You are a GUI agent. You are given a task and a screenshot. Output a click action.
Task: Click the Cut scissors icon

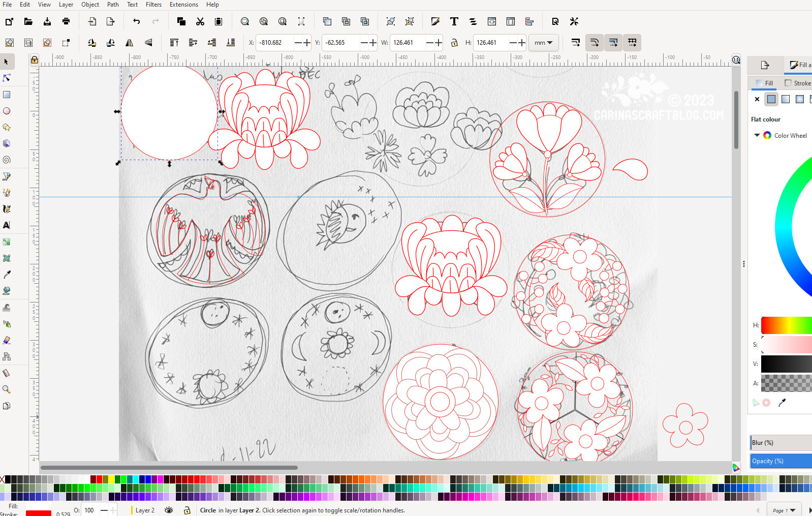(x=200, y=21)
